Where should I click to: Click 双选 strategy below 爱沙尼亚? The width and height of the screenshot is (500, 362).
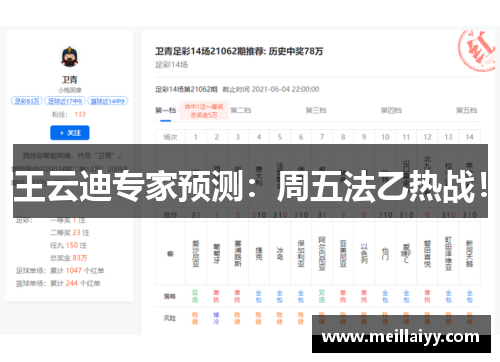point(195,296)
